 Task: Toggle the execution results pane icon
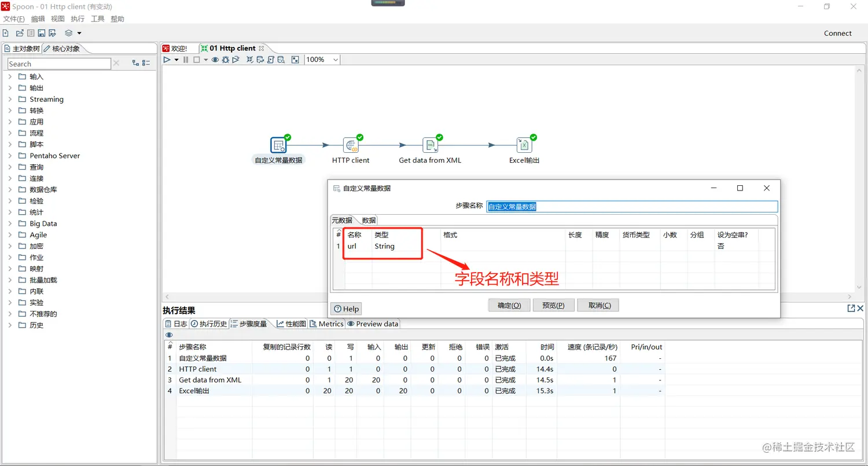(295, 60)
